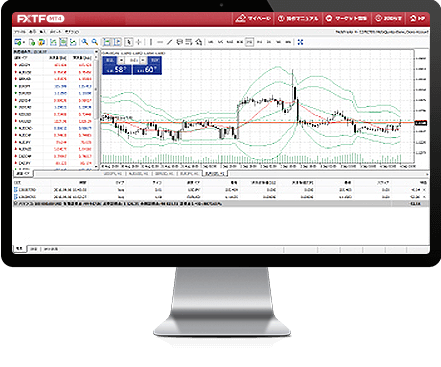Switch to the 履歴 tab at bottom

(33, 249)
